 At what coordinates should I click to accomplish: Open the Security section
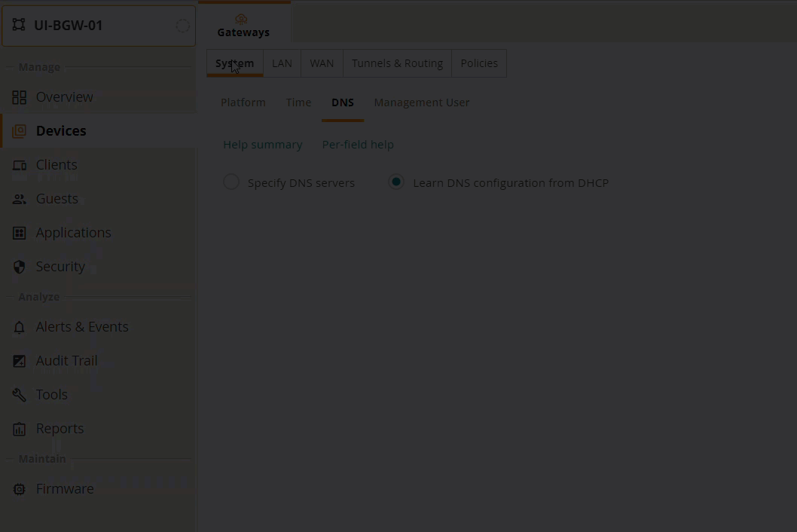click(x=60, y=266)
